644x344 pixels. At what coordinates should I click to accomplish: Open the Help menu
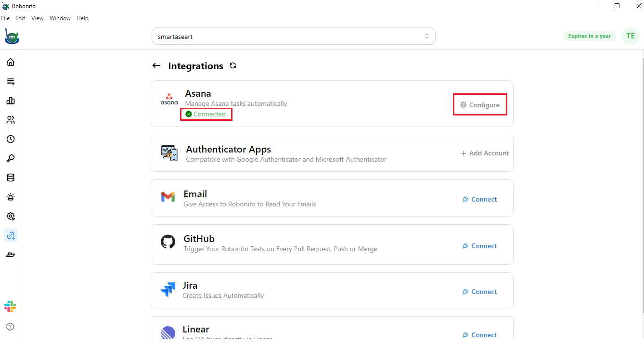pyautogui.click(x=83, y=18)
